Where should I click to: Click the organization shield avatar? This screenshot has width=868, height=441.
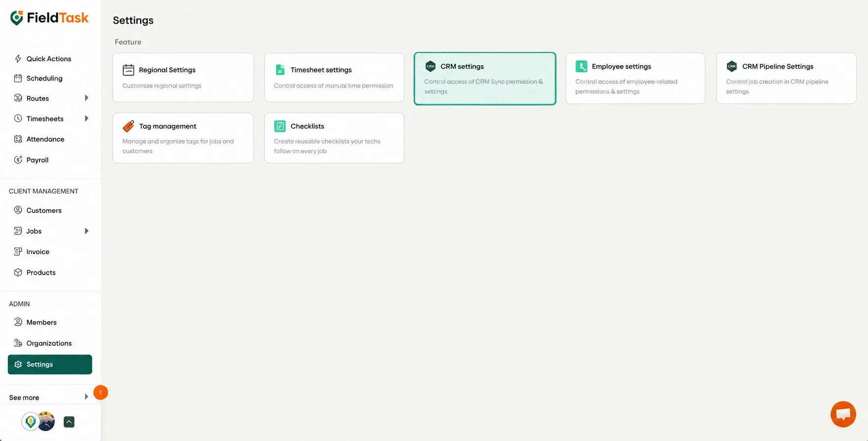[31, 421]
